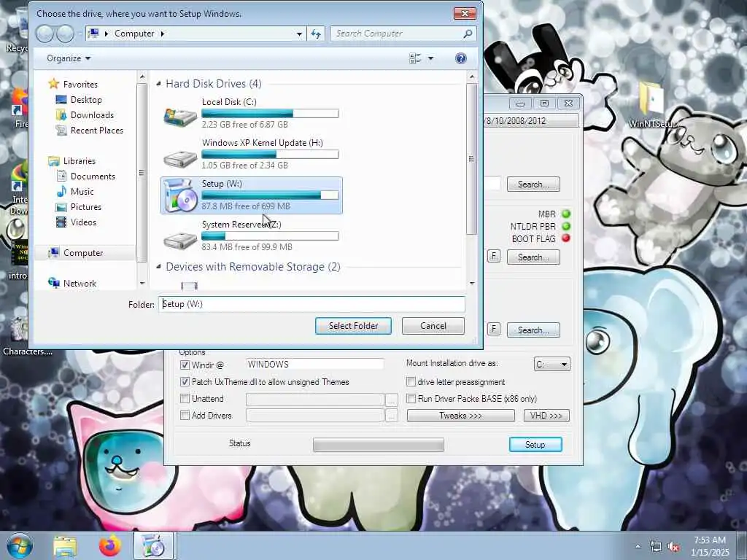
Task: Open Videos library
Action: click(83, 222)
